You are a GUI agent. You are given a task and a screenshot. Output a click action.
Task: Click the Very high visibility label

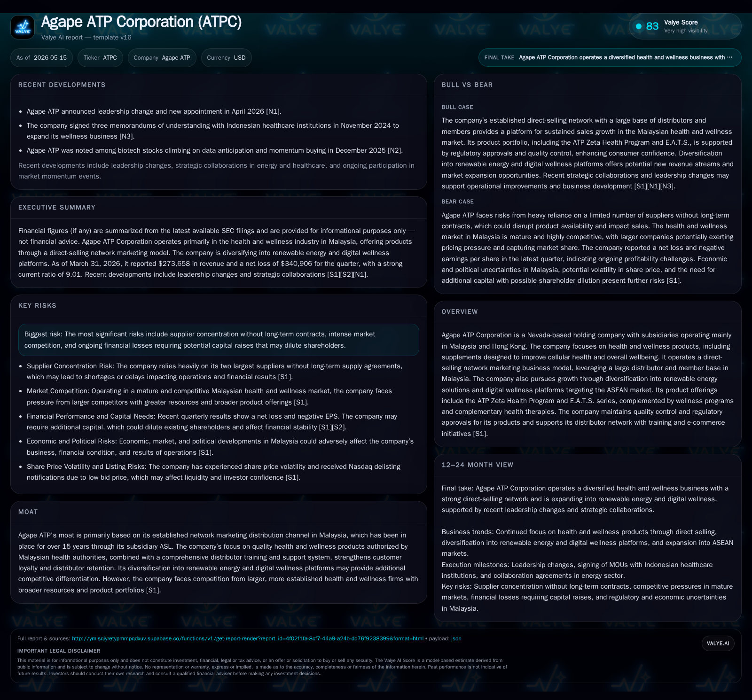pyautogui.click(x=686, y=31)
